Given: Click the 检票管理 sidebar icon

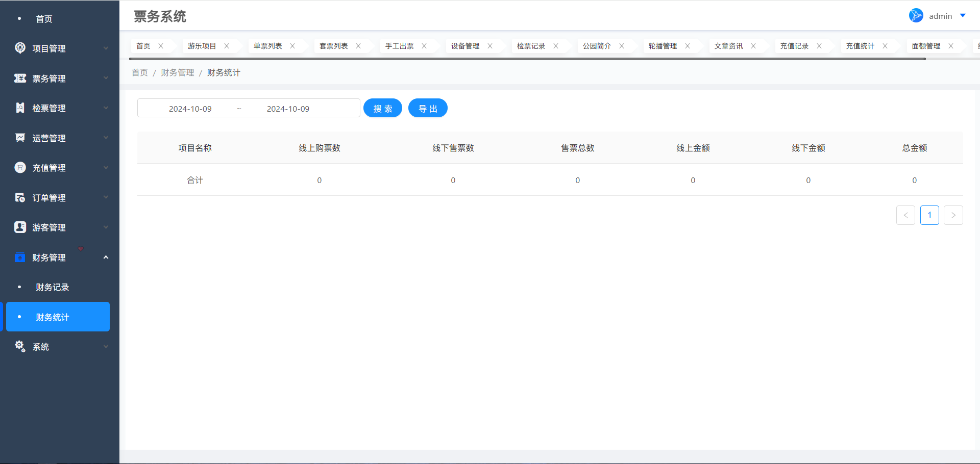Looking at the screenshot, I should (20, 108).
